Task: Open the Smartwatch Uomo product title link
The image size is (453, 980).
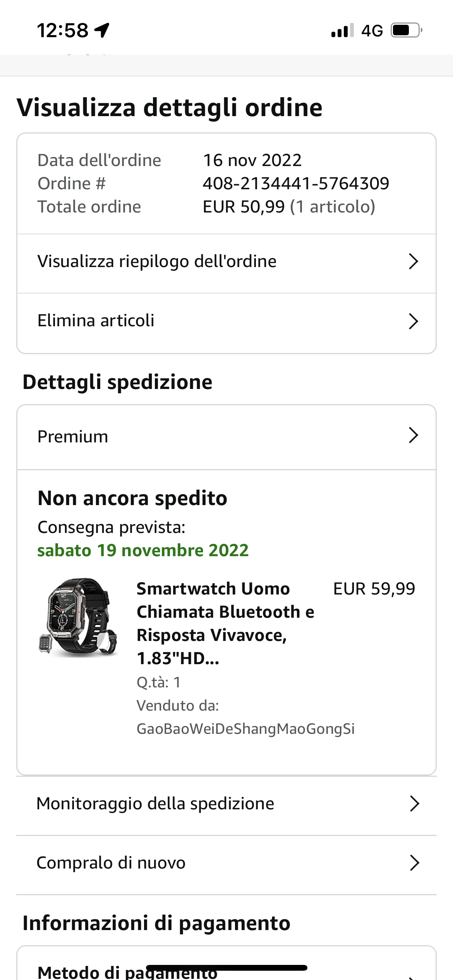Action: pos(225,624)
